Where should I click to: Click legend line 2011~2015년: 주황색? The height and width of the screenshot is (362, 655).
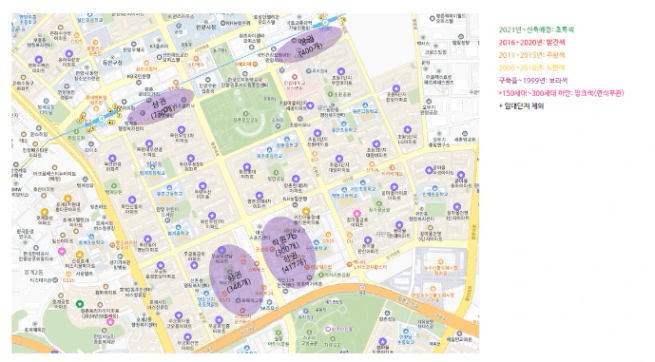click(532, 55)
